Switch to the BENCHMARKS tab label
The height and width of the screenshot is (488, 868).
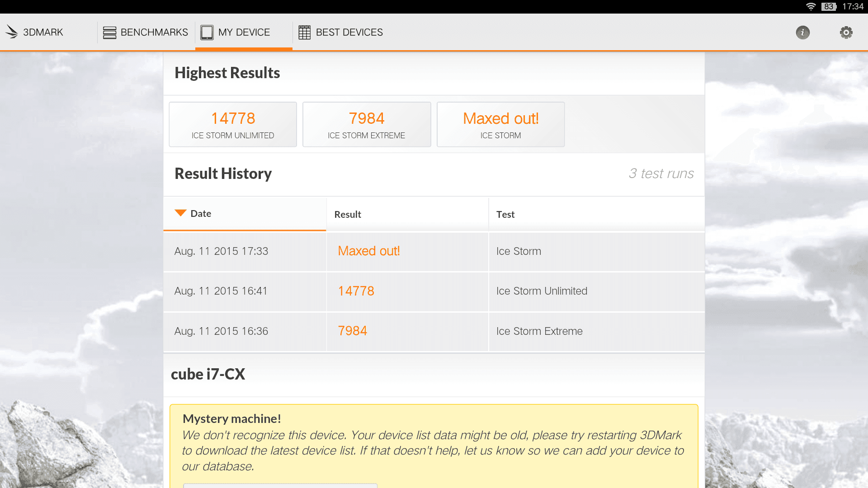[154, 33]
